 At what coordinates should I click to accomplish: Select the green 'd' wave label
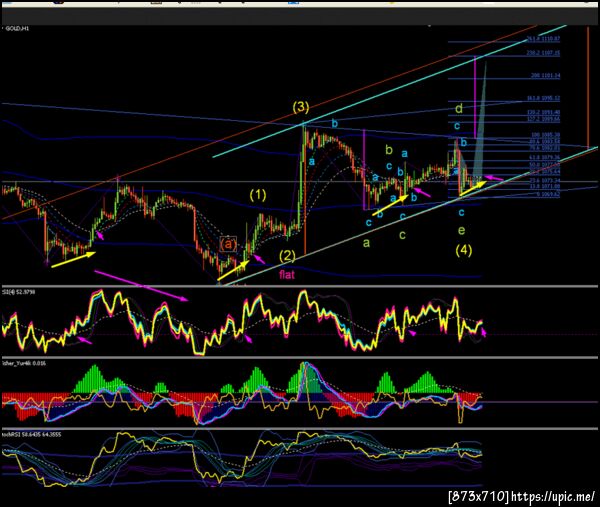(x=459, y=109)
